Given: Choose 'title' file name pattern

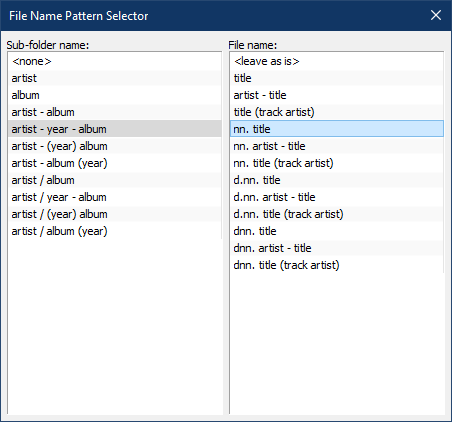Looking at the screenshot, I should [337, 78].
